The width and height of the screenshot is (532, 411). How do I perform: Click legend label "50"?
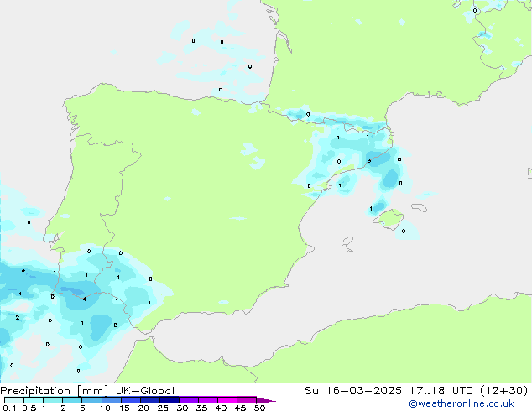point(259,408)
